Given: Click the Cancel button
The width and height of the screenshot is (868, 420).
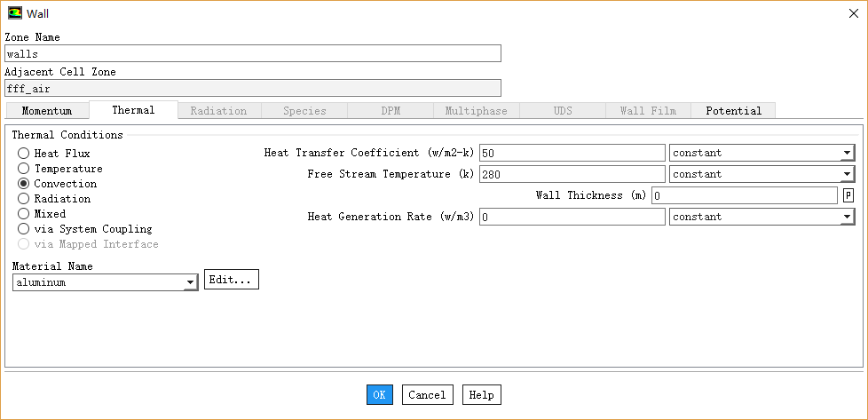Looking at the screenshot, I should pos(428,395).
